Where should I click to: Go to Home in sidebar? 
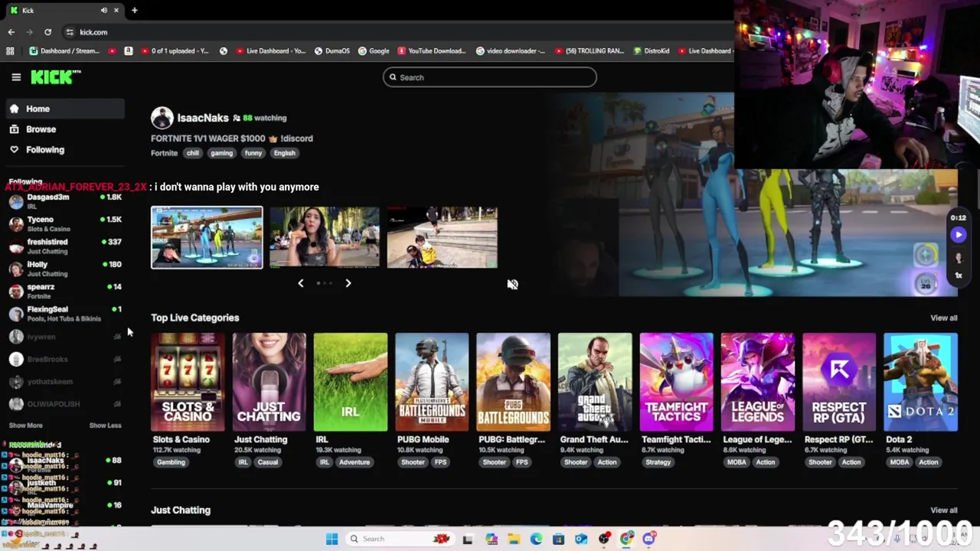click(65, 109)
